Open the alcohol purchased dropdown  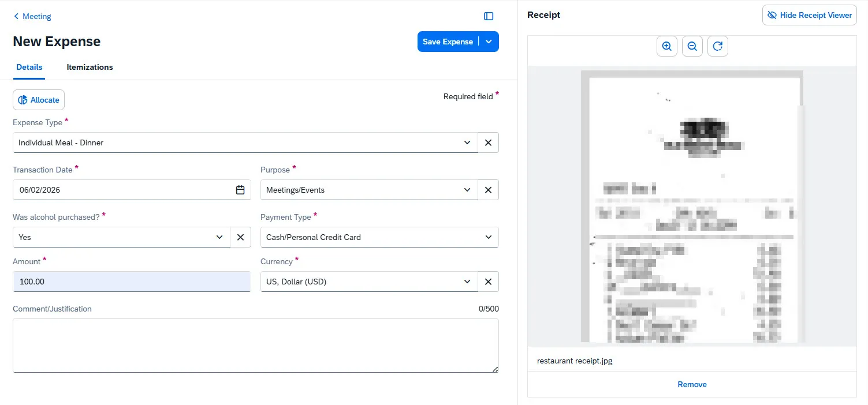[219, 237]
